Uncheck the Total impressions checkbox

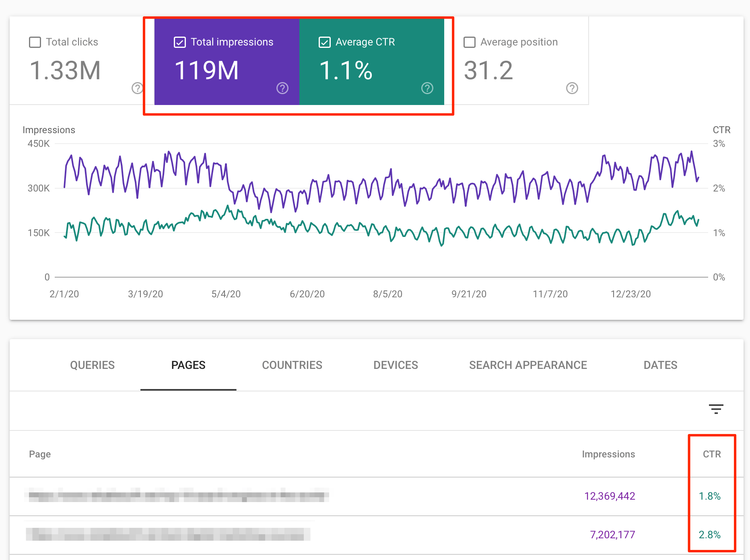point(180,42)
